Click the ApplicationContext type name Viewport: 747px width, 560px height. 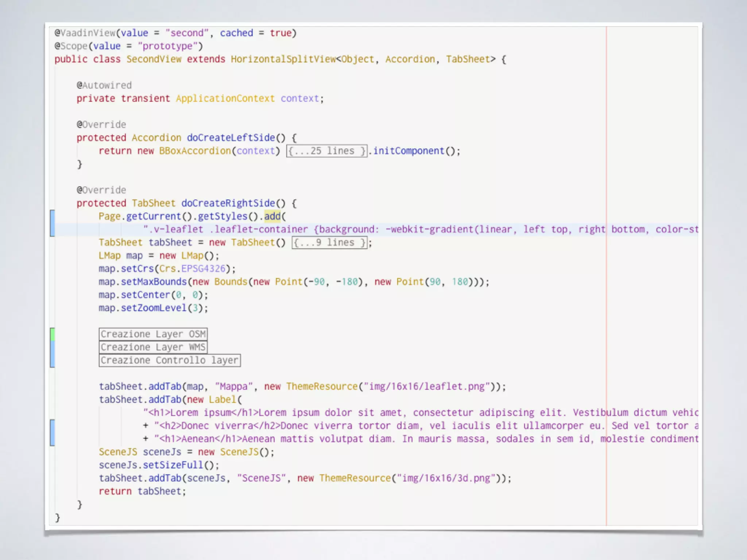[x=225, y=98]
